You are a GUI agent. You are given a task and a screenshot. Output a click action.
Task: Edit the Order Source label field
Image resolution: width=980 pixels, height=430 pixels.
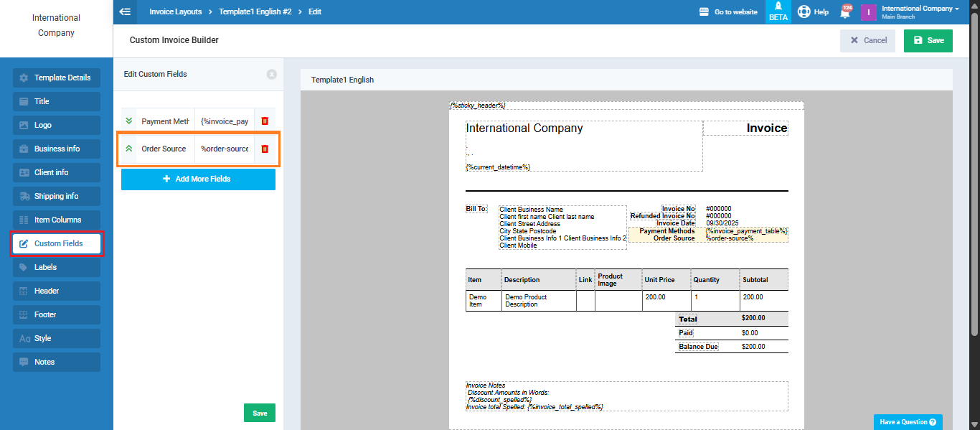pos(165,149)
